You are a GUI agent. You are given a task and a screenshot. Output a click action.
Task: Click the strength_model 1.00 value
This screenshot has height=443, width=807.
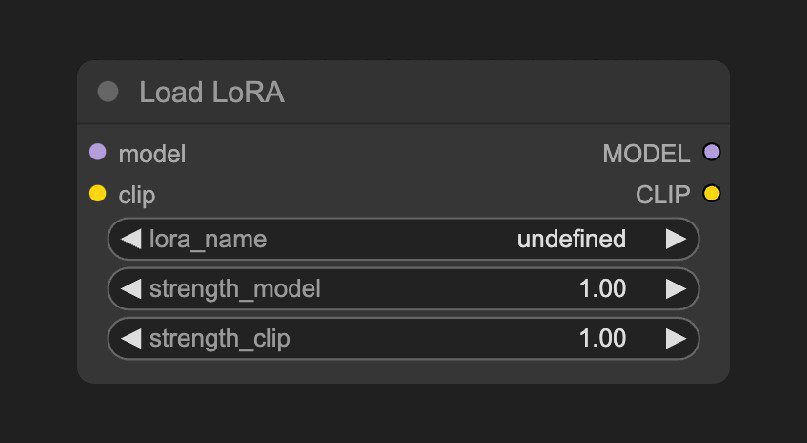(x=603, y=289)
